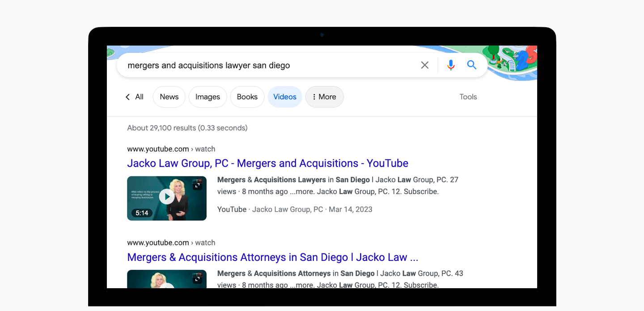Expand the More filters menu
The width and height of the screenshot is (644, 311).
(324, 97)
